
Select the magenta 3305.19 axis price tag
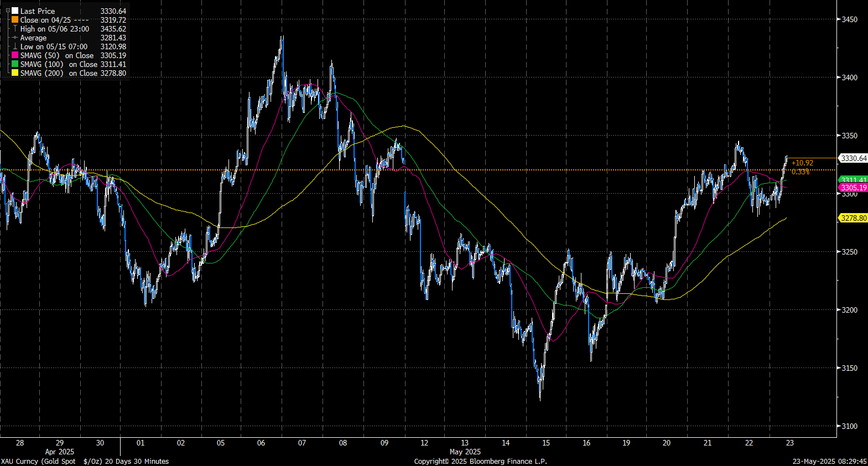[854, 188]
